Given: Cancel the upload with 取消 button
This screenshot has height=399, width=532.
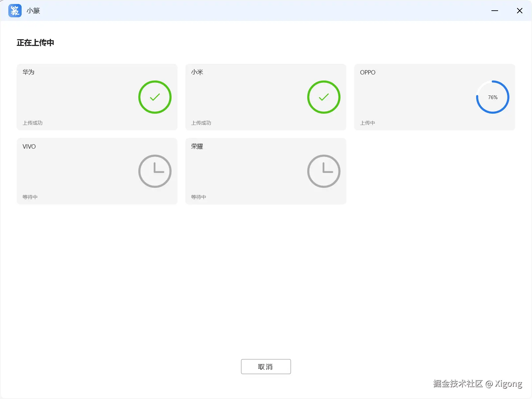Looking at the screenshot, I should 266,366.
